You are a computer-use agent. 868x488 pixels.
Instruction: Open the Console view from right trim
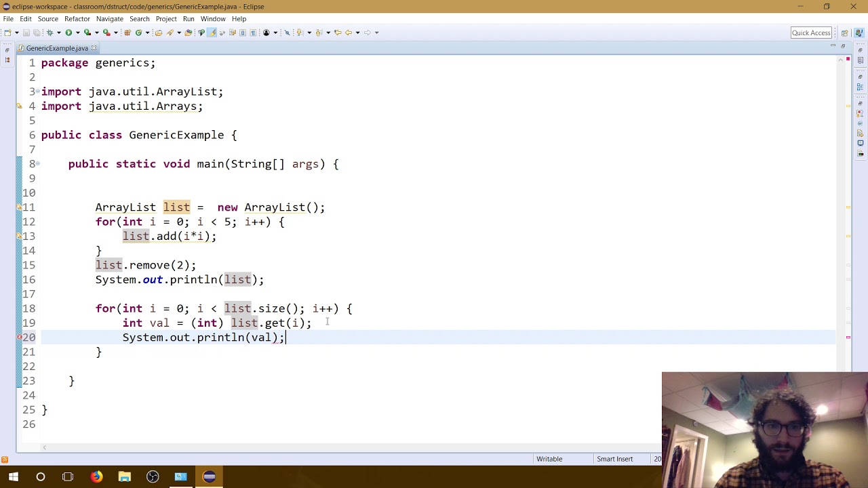[x=861, y=143]
